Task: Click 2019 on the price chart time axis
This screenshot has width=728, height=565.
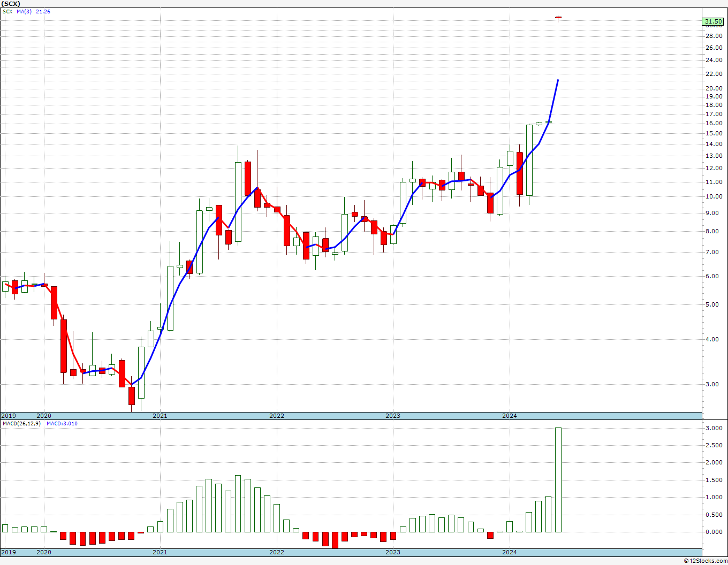Action: click(x=8, y=416)
